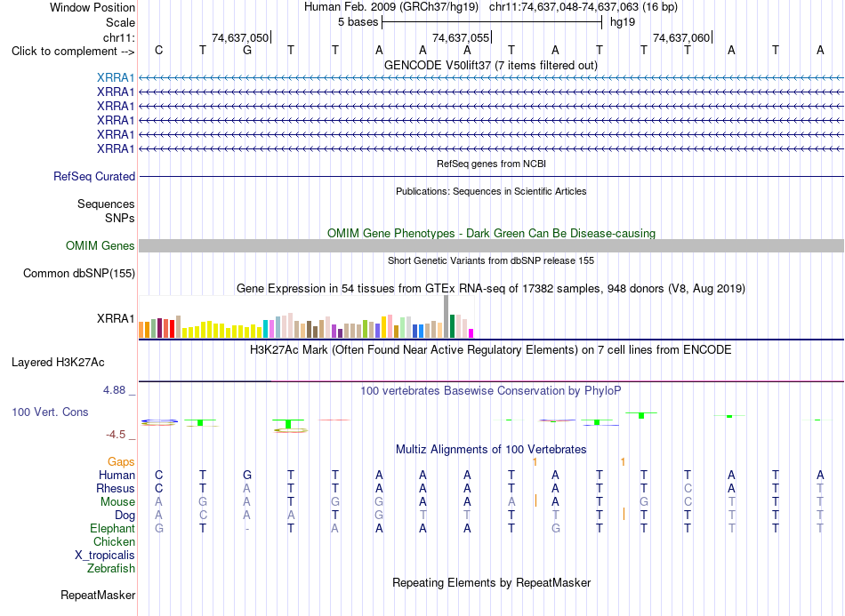The height and width of the screenshot is (616, 845).
Task: Click 'RefSeq genes from NCBI' title
Action: [x=491, y=164]
